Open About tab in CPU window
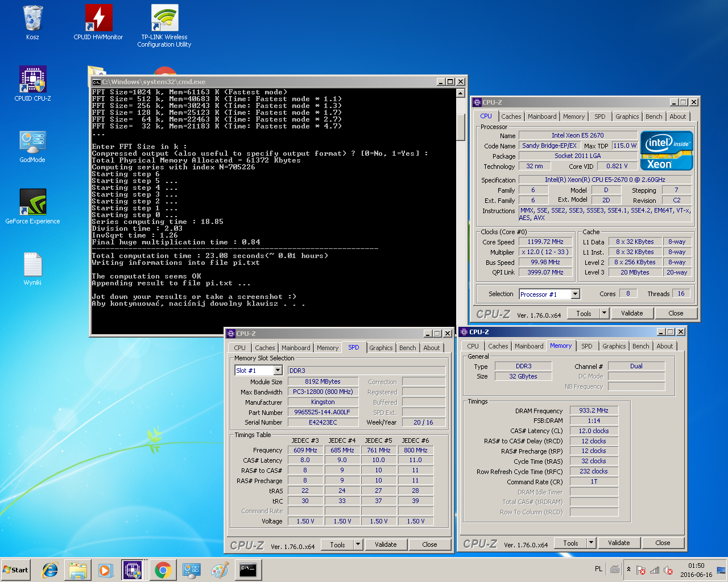728x582 pixels. [x=677, y=117]
